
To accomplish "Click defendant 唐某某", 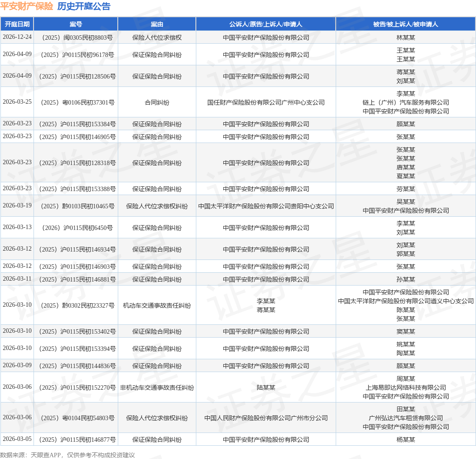I will (405, 167).
